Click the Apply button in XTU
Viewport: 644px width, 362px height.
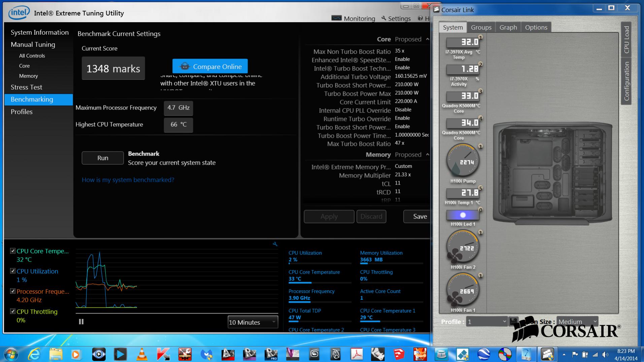[329, 217]
